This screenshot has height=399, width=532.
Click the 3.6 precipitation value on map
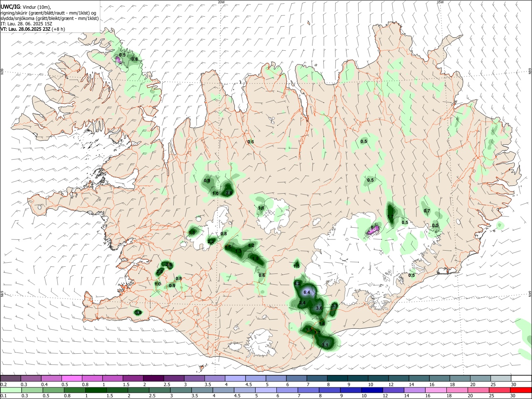click(x=319, y=308)
